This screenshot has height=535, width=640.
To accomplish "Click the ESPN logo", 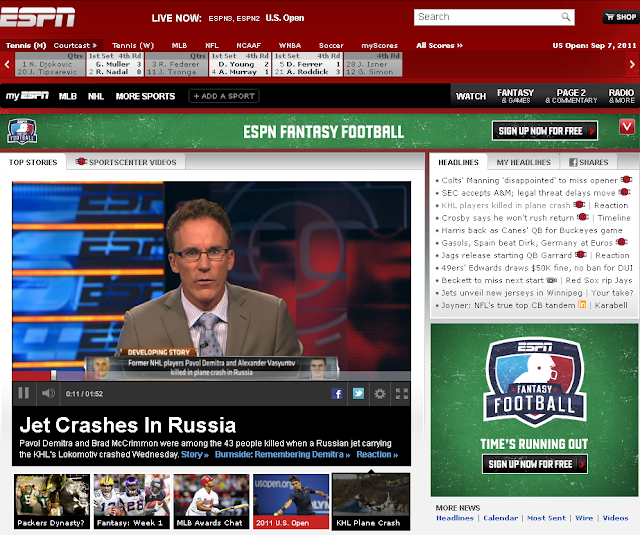I will (x=38, y=17).
